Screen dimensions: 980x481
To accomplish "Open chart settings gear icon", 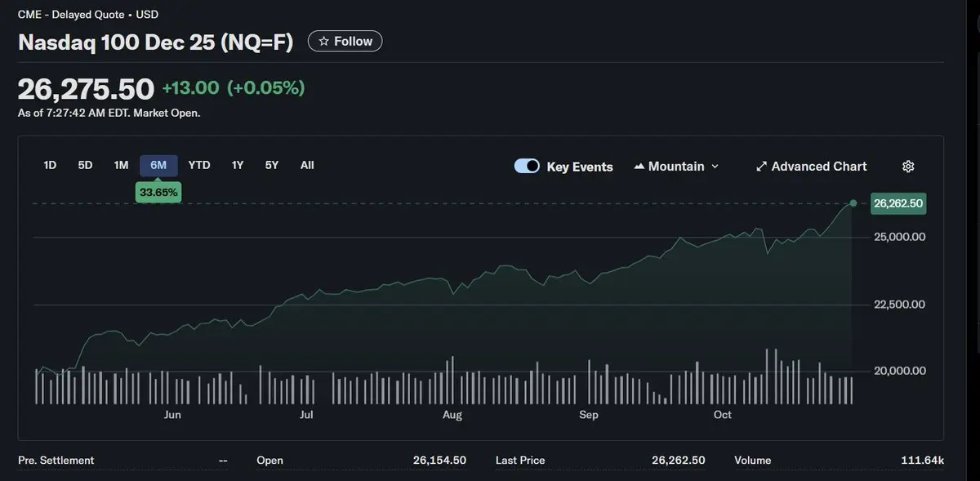I will tap(907, 167).
